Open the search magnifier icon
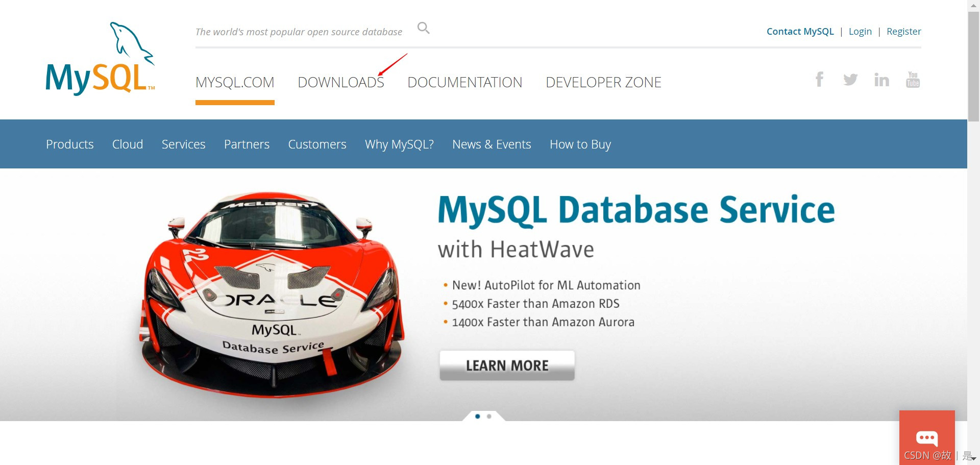Image resolution: width=980 pixels, height=465 pixels. click(423, 28)
